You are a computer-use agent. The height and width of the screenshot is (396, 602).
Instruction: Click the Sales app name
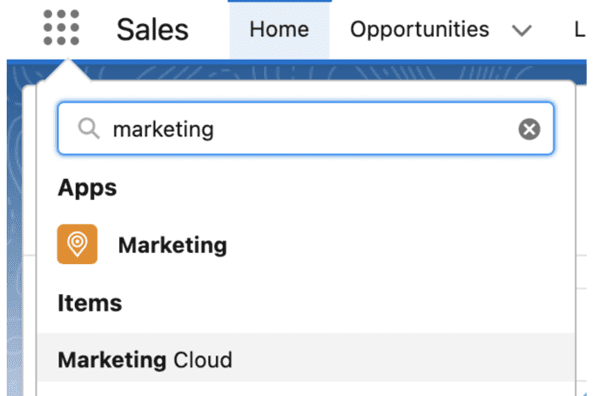coord(152,30)
